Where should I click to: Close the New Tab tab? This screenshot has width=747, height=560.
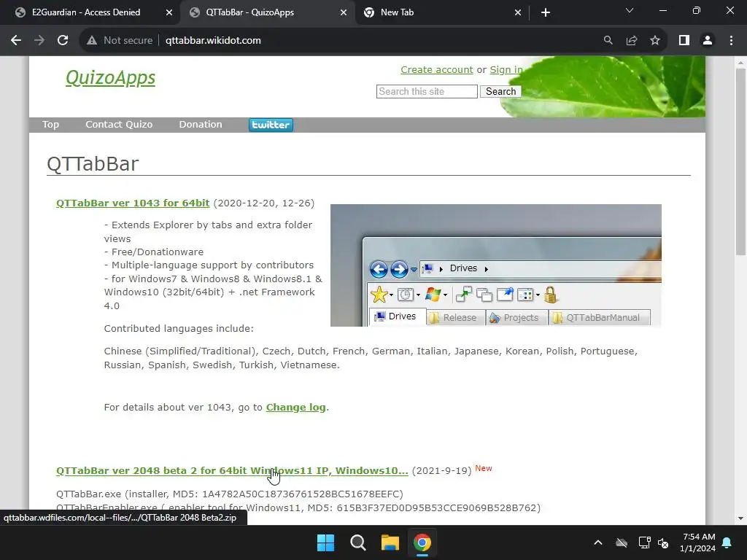coord(518,12)
